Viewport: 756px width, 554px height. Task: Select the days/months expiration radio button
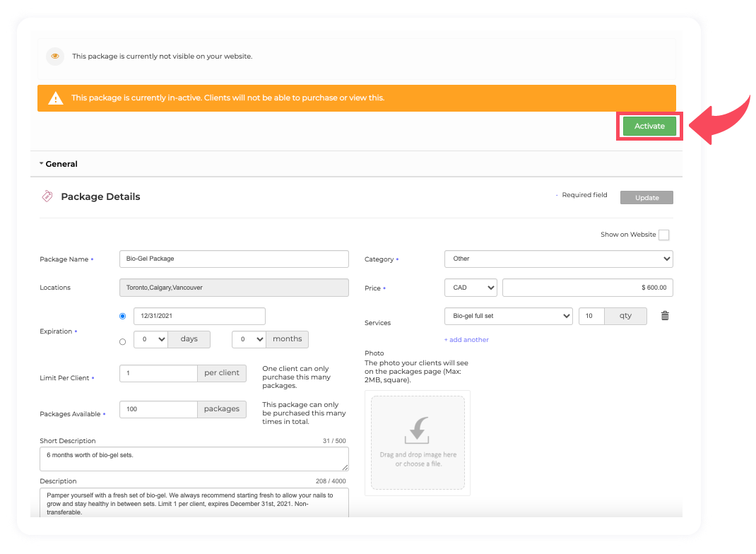click(123, 341)
